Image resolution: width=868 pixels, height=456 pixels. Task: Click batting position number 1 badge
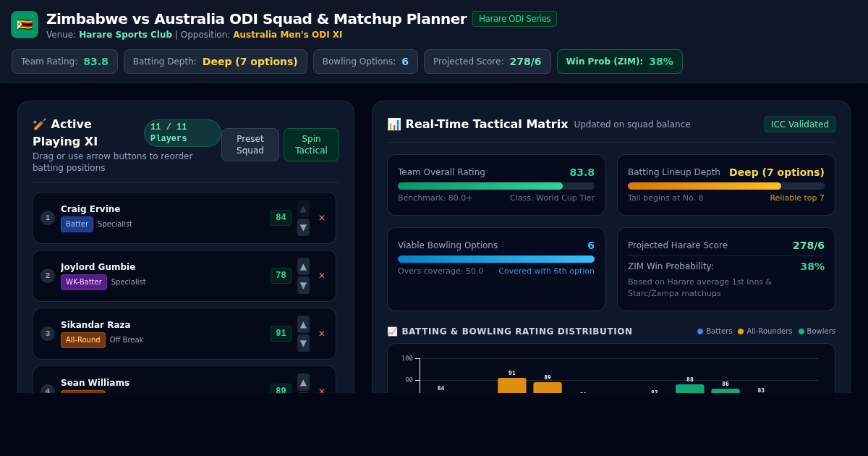point(48,218)
